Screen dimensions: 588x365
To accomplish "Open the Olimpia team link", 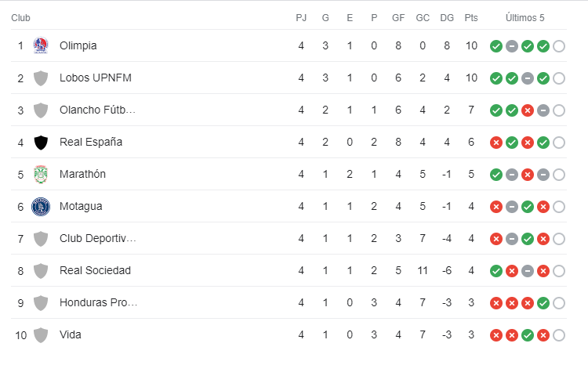I will click(78, 45).
